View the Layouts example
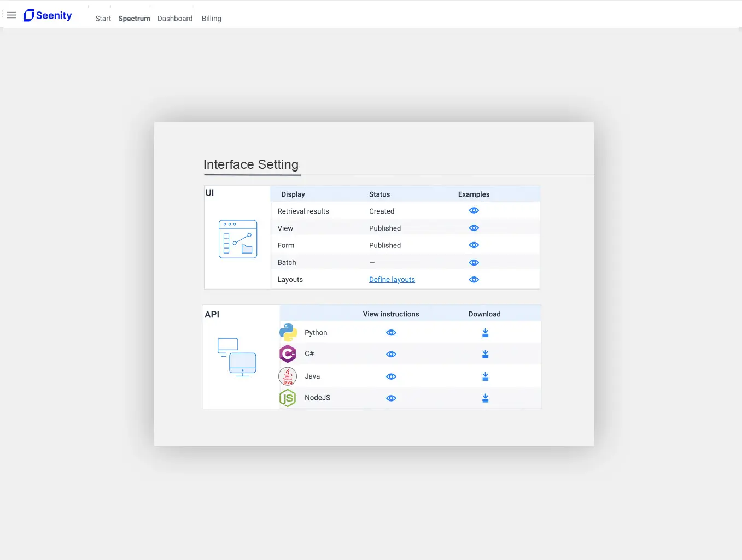Viewport: 742px width, 560px height. point(474,280)
